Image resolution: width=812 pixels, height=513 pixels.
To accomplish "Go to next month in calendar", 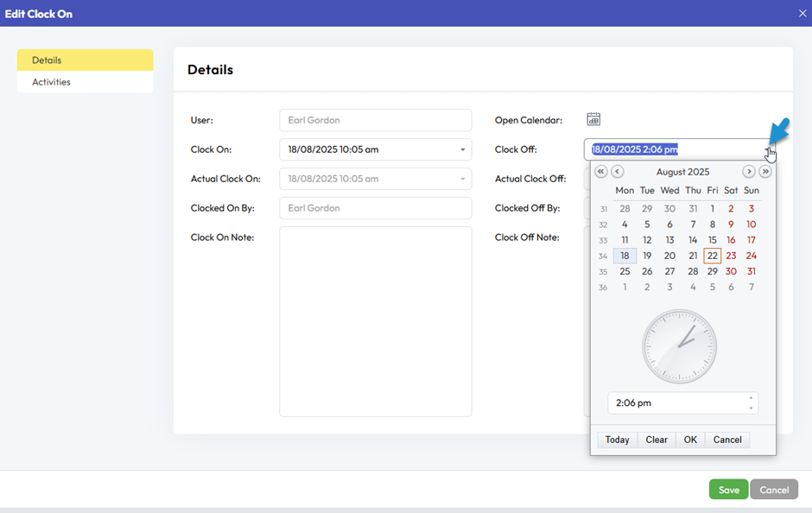I will click(749, 172).
